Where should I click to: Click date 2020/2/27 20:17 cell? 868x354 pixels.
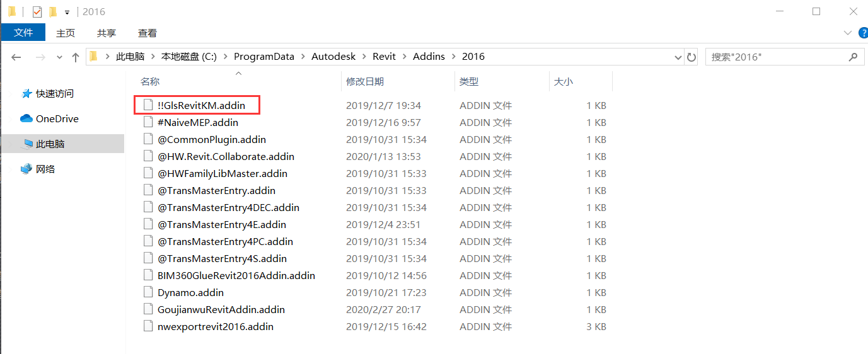(x=383, y=309)
